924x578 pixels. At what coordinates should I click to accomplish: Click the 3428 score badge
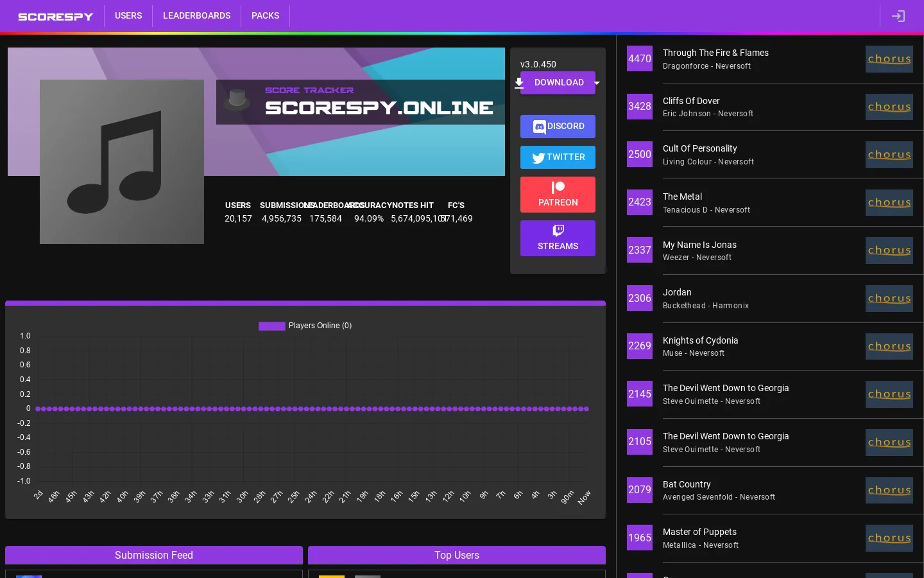click(x=640, y=107)
